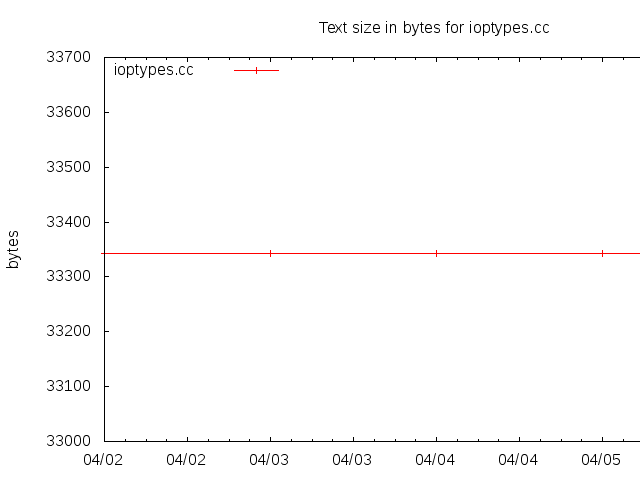Click the leftmost red data point marker
The width and height of the screenshot is (640, 480).
click(270, 253)
